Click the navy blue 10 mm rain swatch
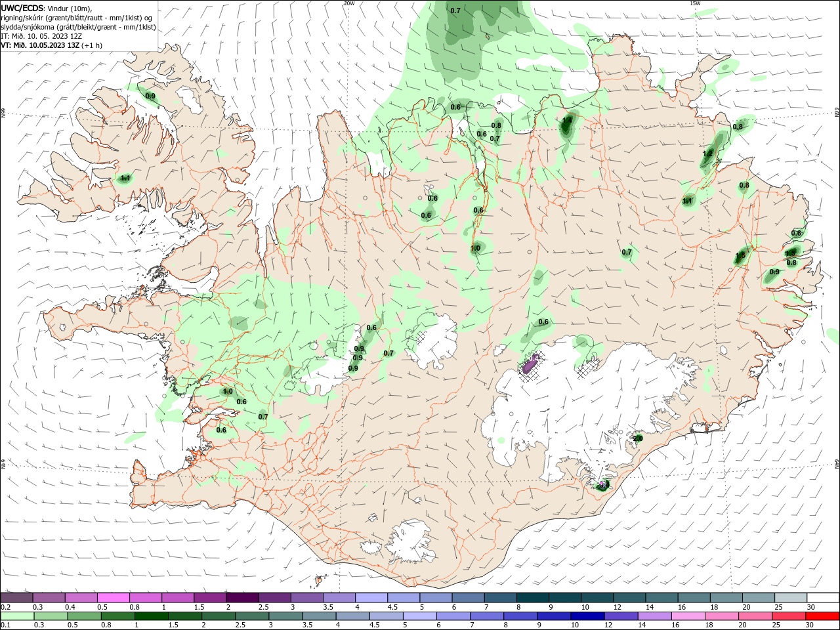The width and height of the screenshot is (840, 630). (588, 616)
